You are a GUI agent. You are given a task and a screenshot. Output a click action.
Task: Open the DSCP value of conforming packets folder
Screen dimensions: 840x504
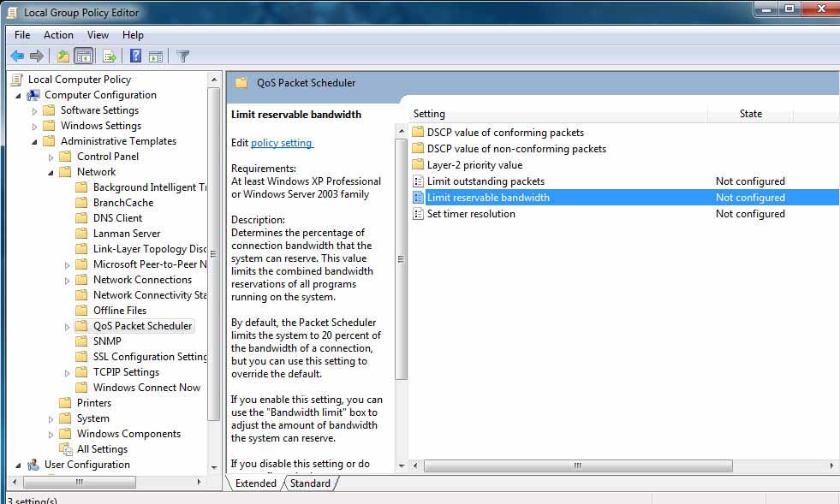click(x=505, y=133)
